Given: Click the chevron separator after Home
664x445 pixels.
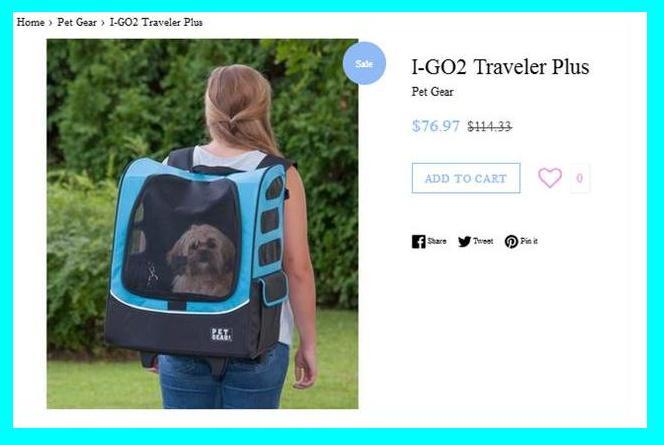Looking at the screenshot, I should click(50, 22).
